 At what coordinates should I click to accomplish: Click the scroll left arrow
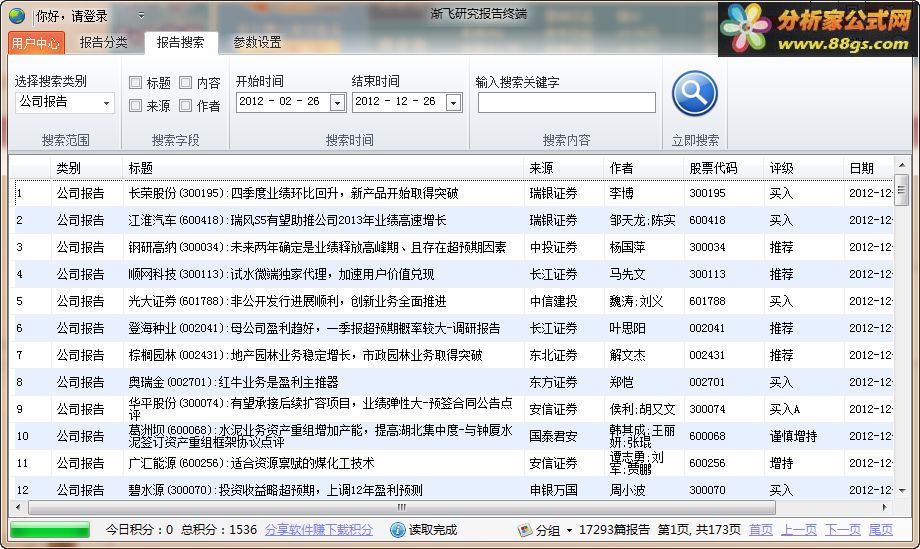18,507
